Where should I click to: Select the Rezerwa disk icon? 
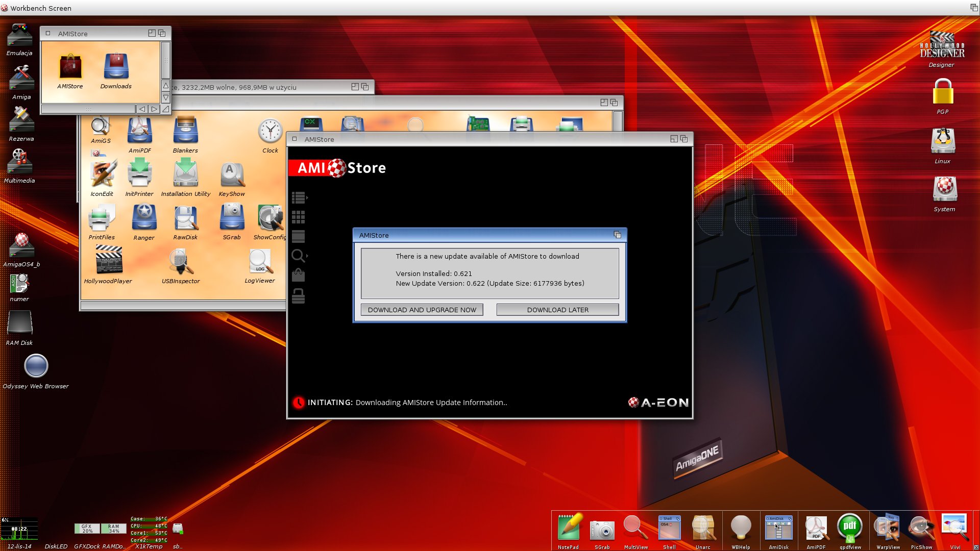pos(21,124)
